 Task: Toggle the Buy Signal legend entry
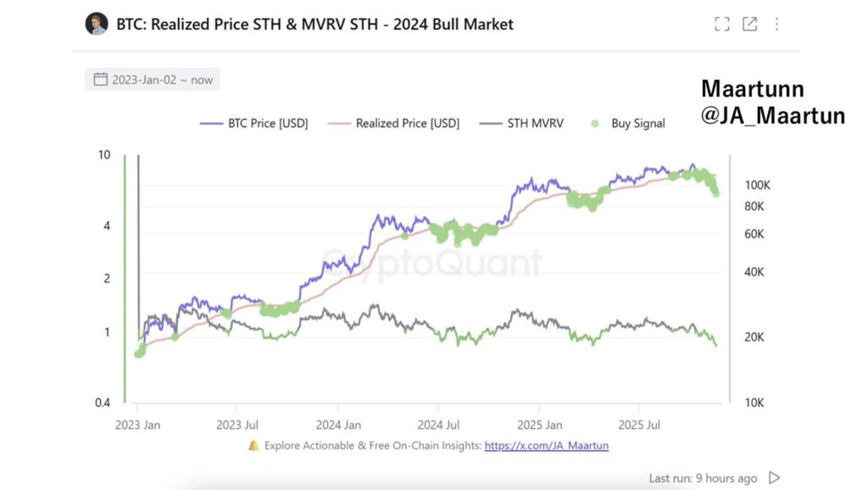(x=641, y=123)
